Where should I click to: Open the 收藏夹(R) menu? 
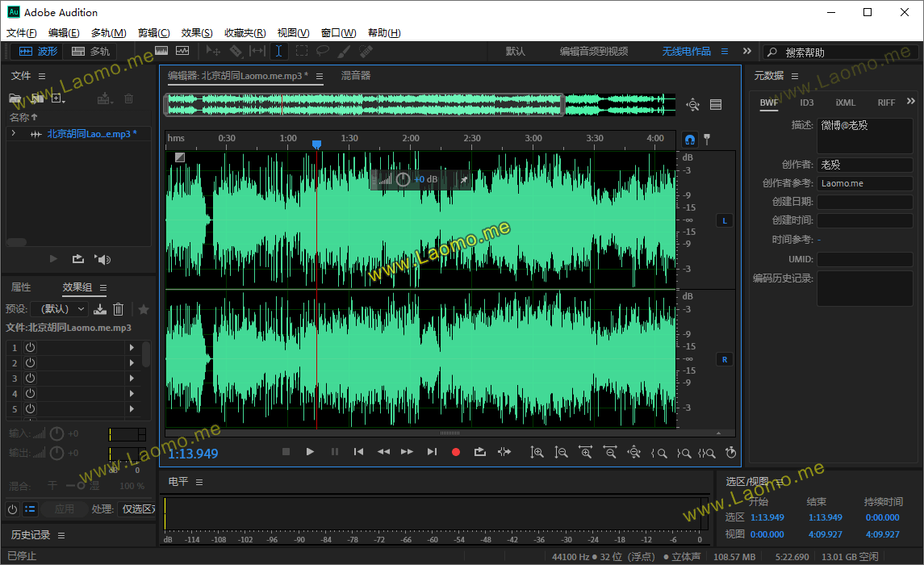245,33
